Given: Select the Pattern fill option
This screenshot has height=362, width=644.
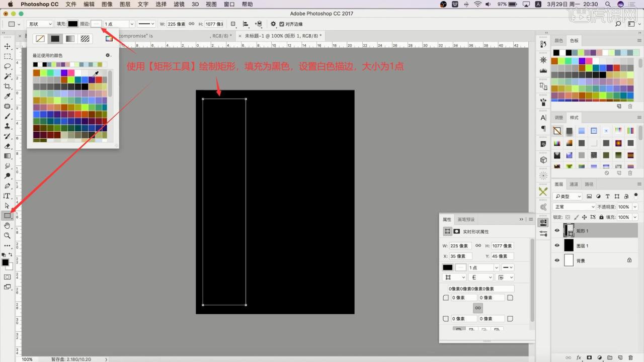Looking at the screenshot, I should click(85, 39).
